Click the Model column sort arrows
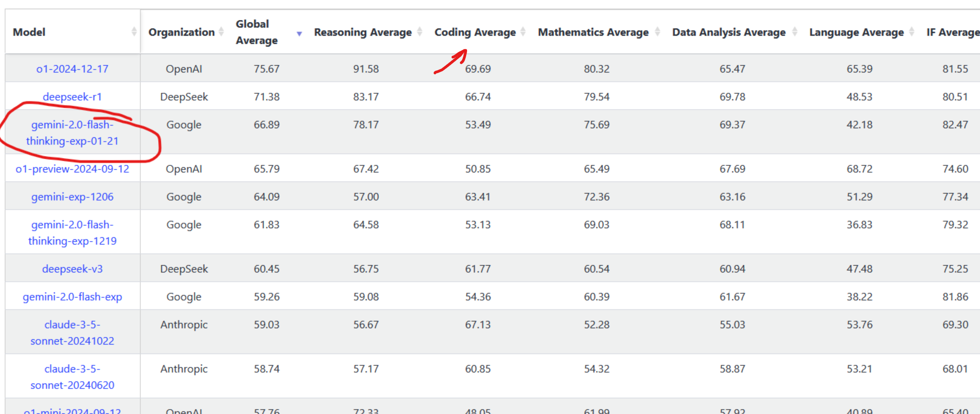The width and height of the screenshot is (980, 414). 134,32
